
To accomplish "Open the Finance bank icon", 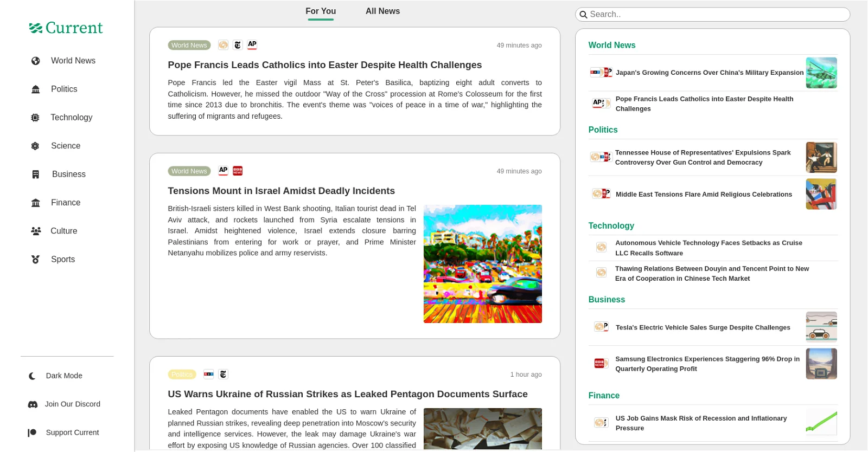I will 36,203.
